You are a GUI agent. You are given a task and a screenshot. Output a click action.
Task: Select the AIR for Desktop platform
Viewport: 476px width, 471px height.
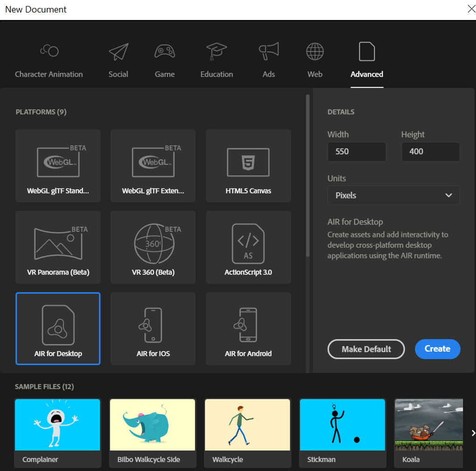(58, 328)
